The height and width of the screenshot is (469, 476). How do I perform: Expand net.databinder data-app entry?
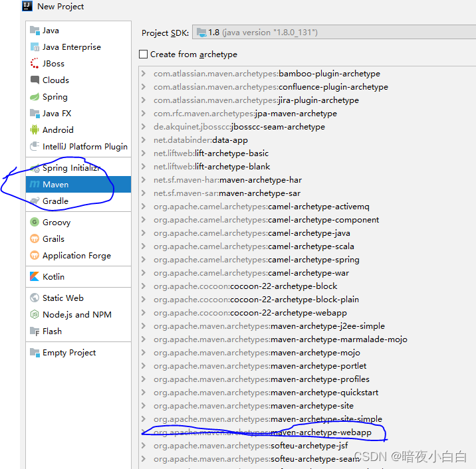[144, 140]
